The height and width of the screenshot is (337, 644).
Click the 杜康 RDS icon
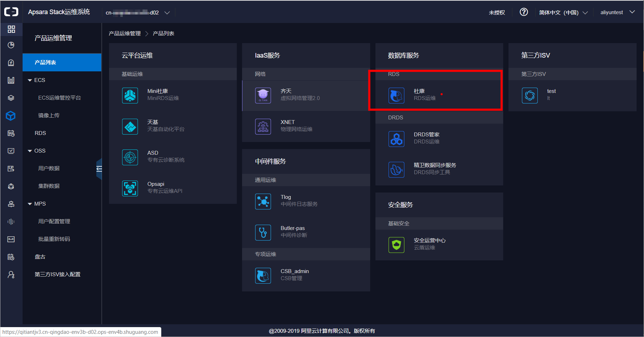[396, 95]
